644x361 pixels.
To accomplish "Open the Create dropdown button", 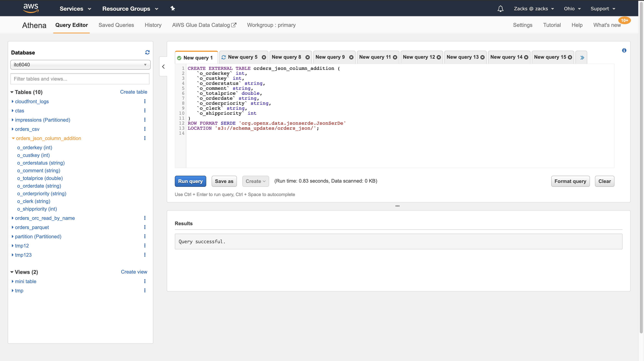I will point(255,181).
